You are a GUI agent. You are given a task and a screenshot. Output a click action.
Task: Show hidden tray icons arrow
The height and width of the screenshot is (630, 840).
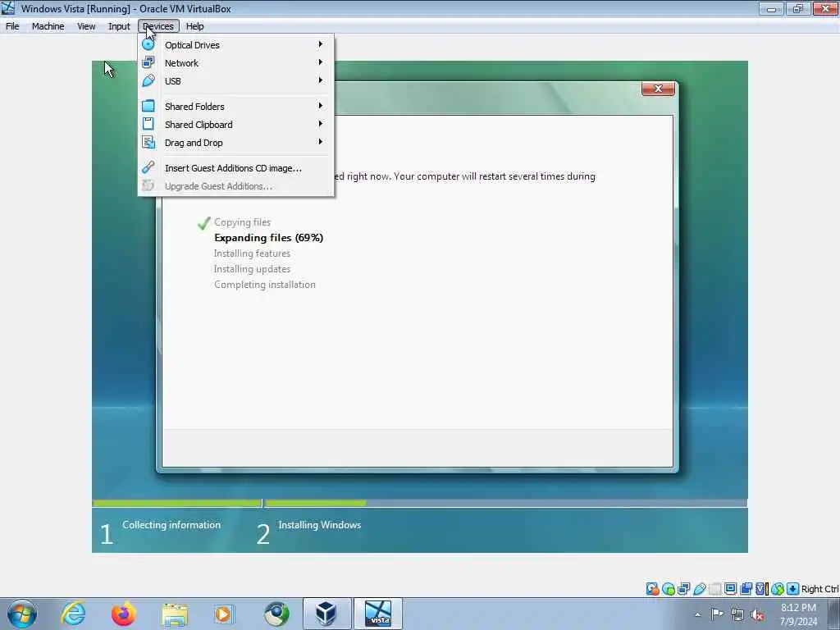click(697, 614)
